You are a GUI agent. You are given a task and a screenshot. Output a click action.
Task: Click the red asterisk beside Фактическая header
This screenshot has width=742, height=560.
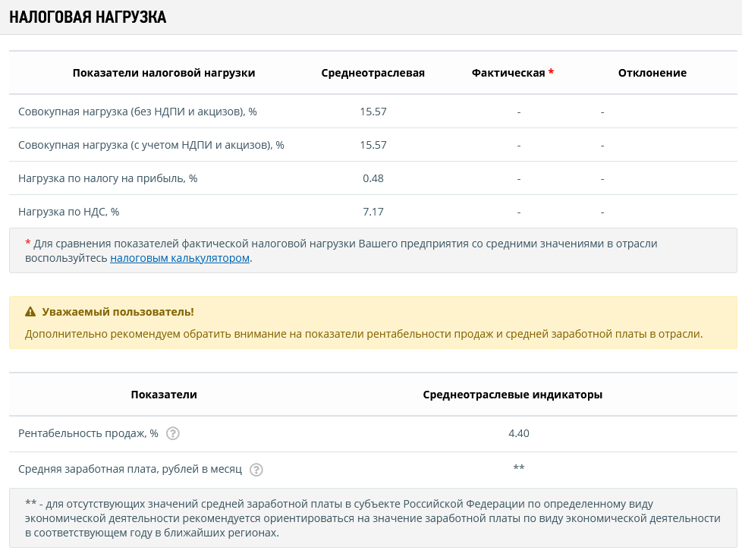click(x=551, y=72)
